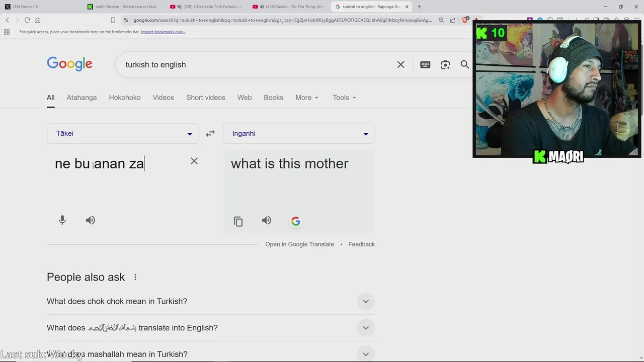Select the Web search tab
Screen dimensions: 644x362
(245, 98)
